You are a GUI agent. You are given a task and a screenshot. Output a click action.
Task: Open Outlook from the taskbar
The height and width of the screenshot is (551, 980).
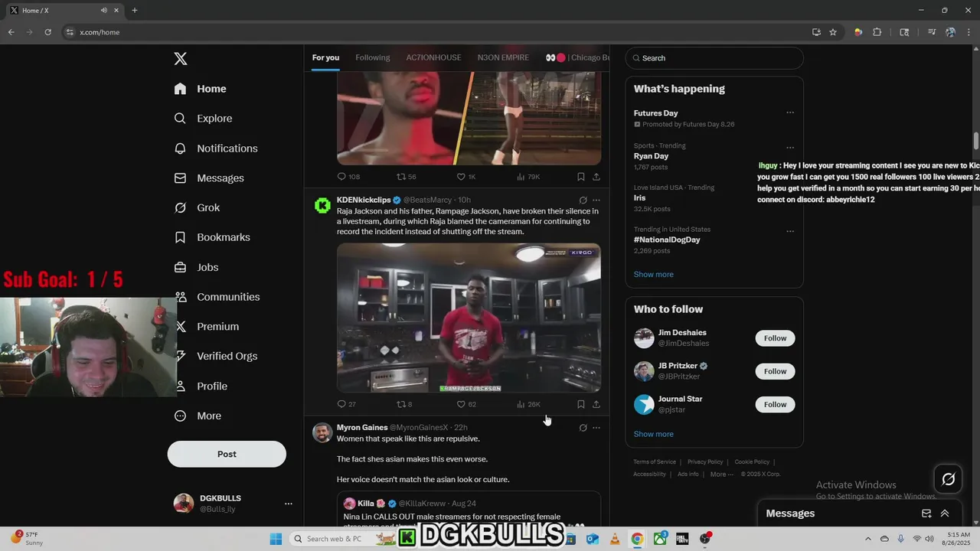593,539
